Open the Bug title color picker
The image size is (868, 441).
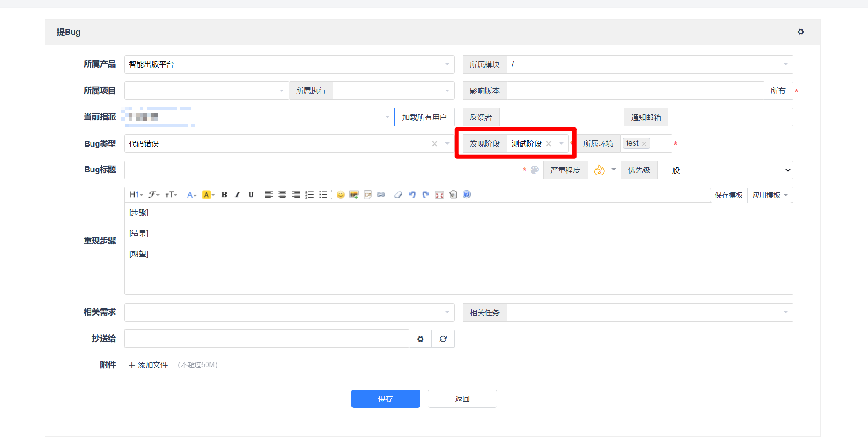coord(534,170)
